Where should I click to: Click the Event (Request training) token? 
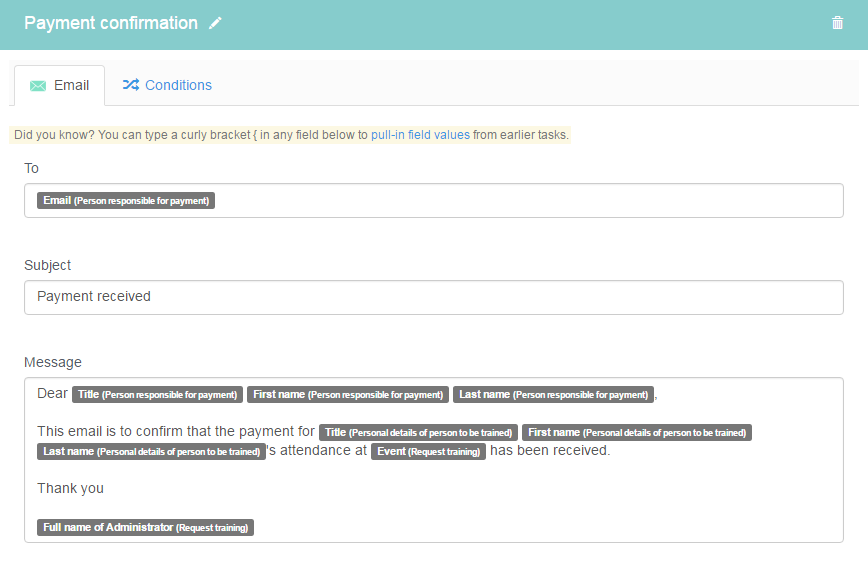point(428,451)
